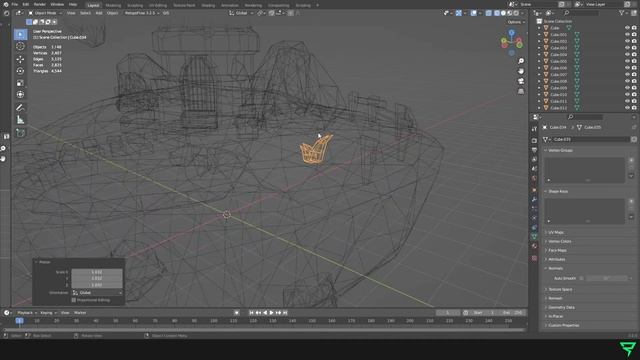Hide Cube.003 using its eye icon
The image size is (640, 360).
627,48
